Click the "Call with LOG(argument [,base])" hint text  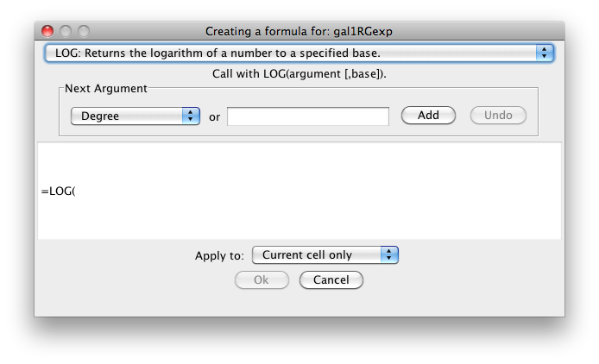click(x=299, y=73)
